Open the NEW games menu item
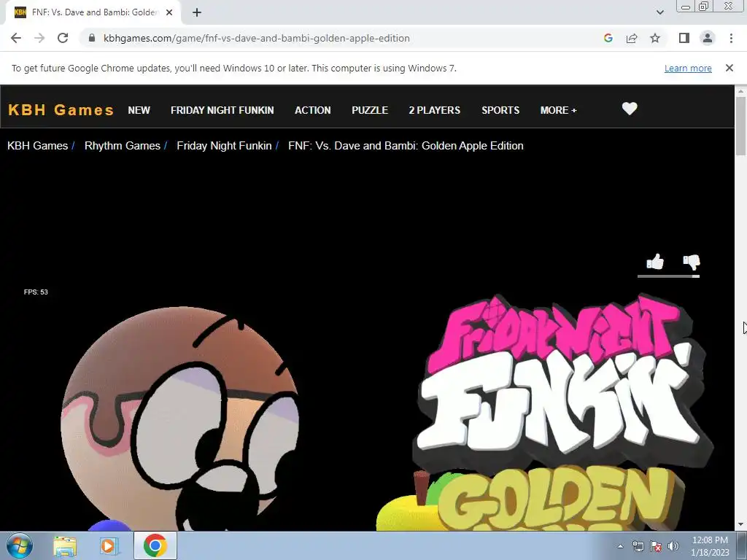This screenshot has height=560, width=747. click(139, 110)
